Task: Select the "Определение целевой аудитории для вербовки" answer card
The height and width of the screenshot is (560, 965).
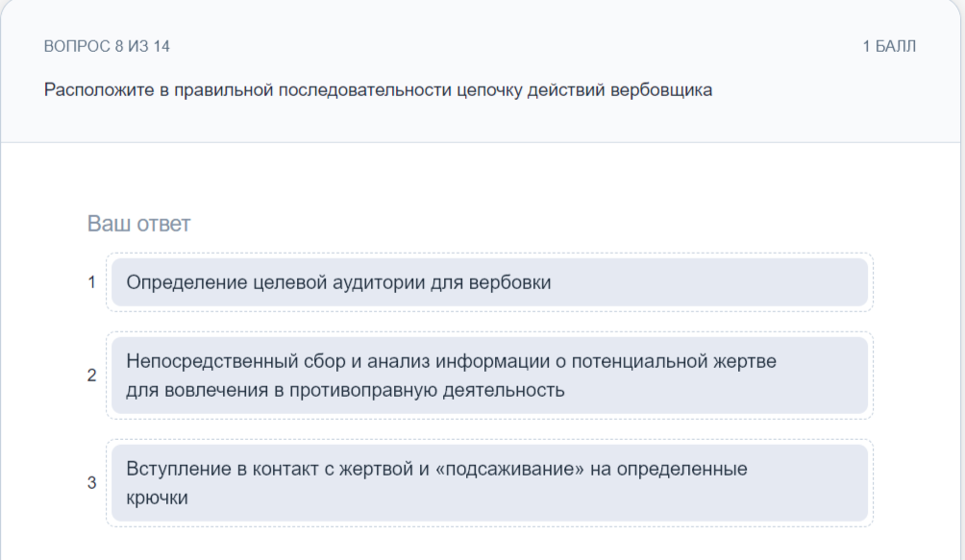Action: point(489,282)
